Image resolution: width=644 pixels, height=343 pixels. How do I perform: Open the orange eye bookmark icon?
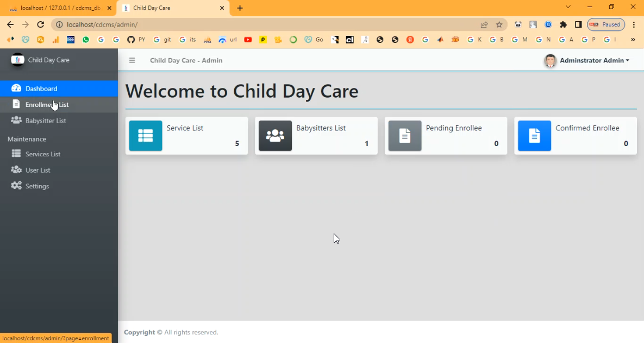(x=455, y=40)
